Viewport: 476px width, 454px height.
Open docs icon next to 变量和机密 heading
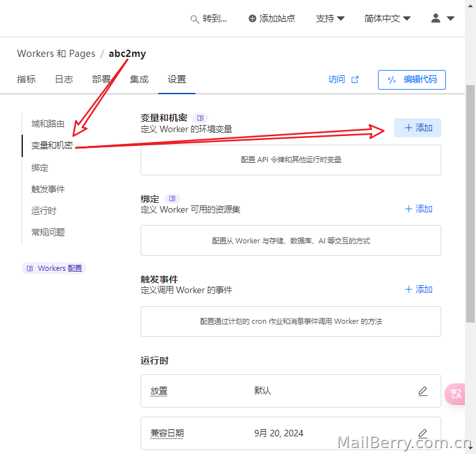point(200,118)
